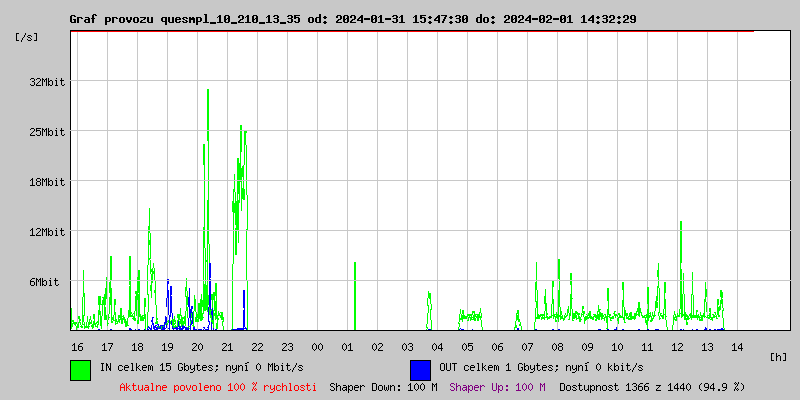800x400 pixels.
Task: Click the red 'Aktualne povoleno 100 % rychlosti' text
Action: (218, 387)
